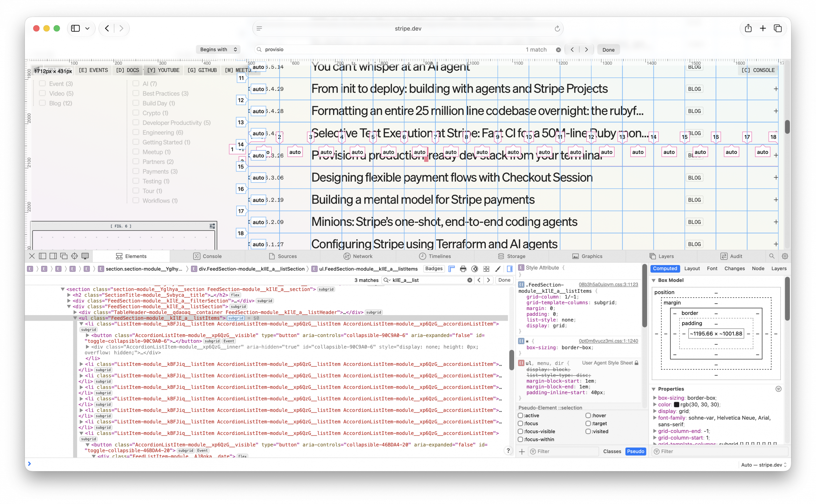Image resolution: width=816 pixels, height=504 pixels.
Task: Dock inspector to left side icon
Action: (x=42, y=256)
